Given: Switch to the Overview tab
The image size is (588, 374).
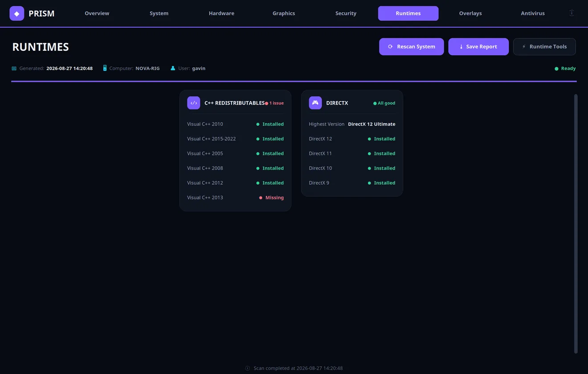Looking at the screenshot, I should pyautogui.click(x=97, y=13).
